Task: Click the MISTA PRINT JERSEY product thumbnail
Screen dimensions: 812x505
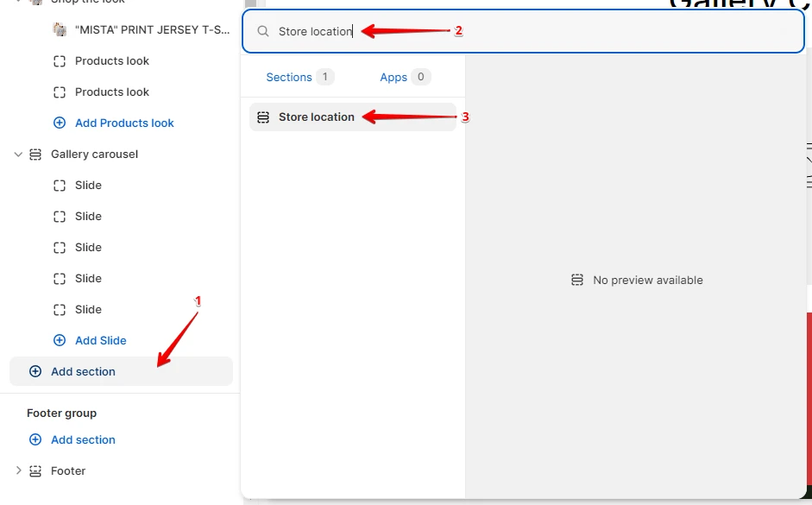Action: (x=60, y=29)
